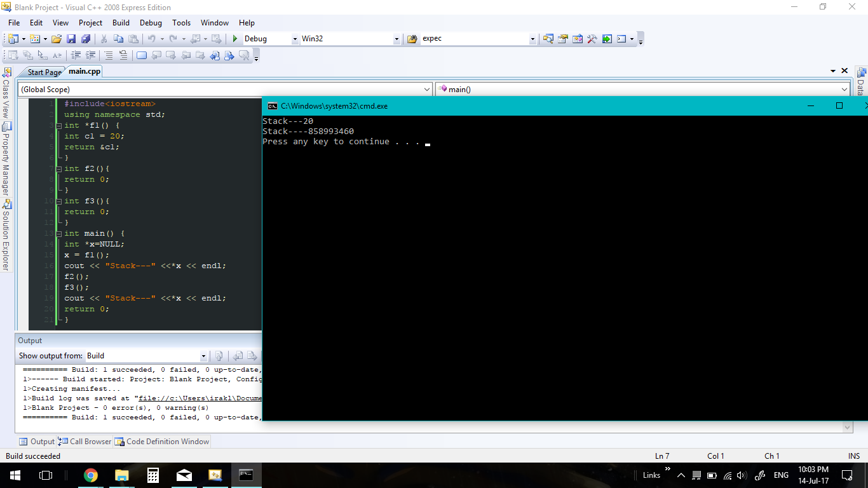The image size is (868, 488).
Task: Click the expec find text box
Action: coord(475,39)
